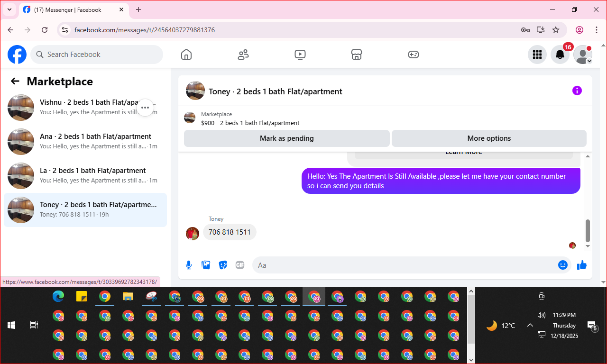Viewport: 607px width, 364px height.
Task: Focus the Aa message input field
Action: coord(412,265)
